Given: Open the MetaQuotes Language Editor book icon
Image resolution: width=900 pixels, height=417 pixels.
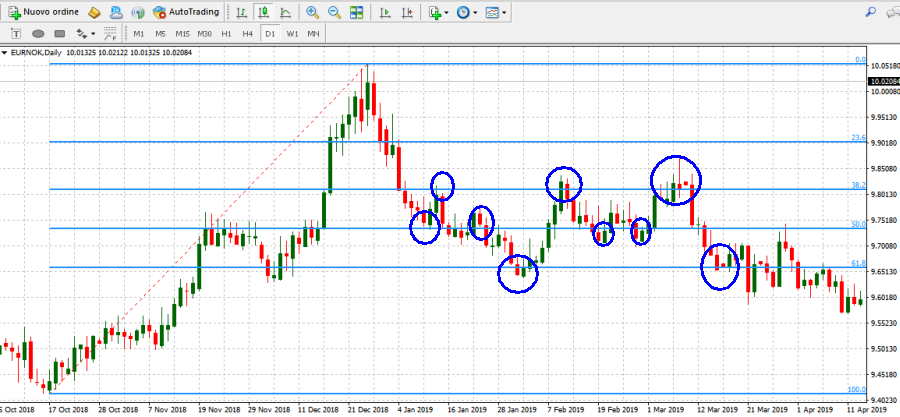Looking at the screenshot, I should point(93,12).
